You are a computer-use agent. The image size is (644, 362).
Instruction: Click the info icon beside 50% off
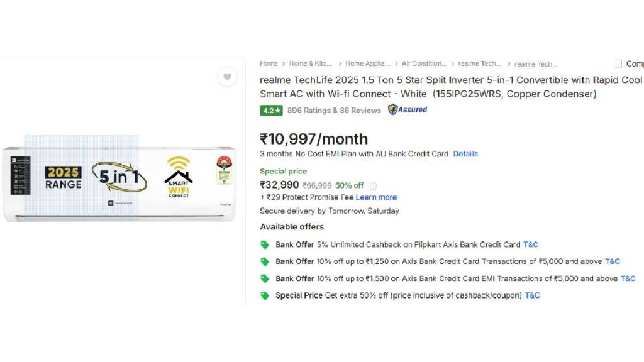[x=373, y=186]
